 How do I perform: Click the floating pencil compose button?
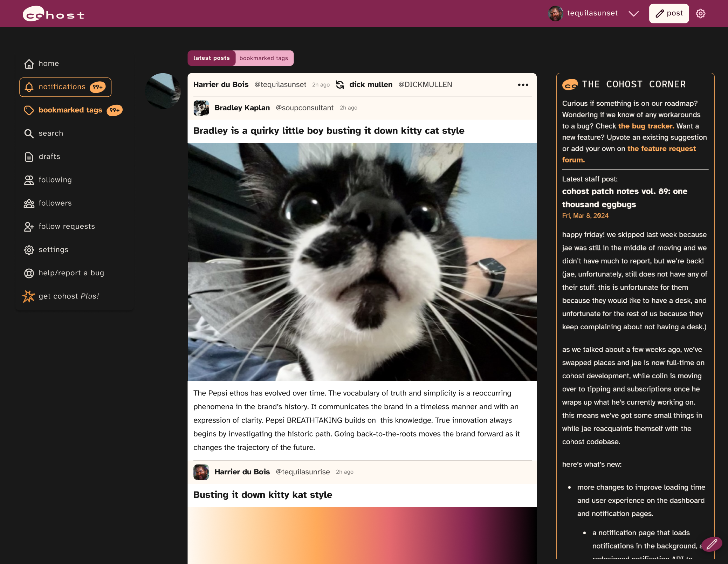coord(712,544)
